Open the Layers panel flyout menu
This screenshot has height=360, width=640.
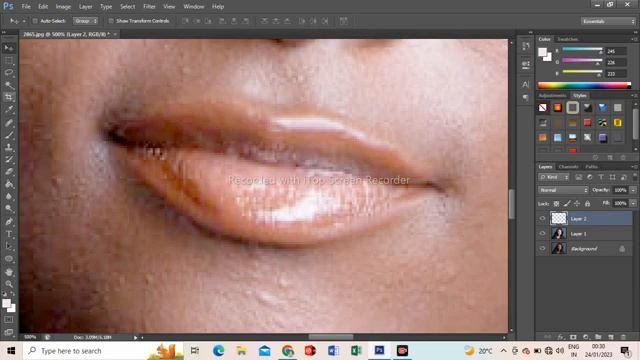[634, 167]
